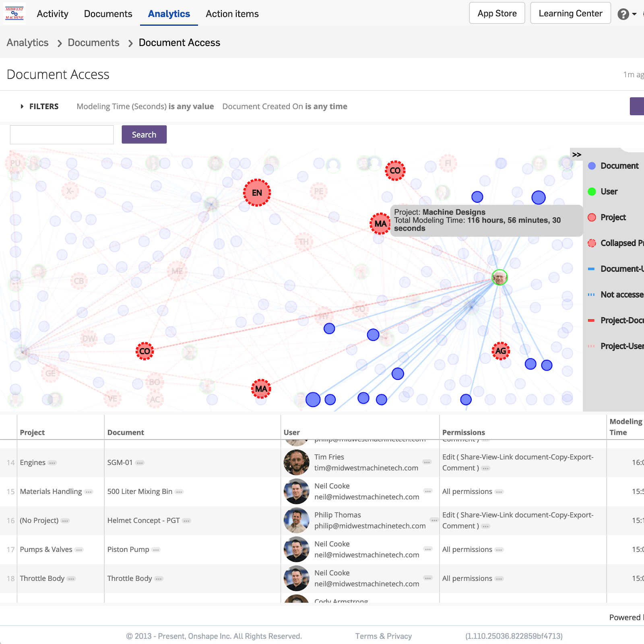
Task: Toggle the User legend green swatch
Action: (x=592, y=192)
